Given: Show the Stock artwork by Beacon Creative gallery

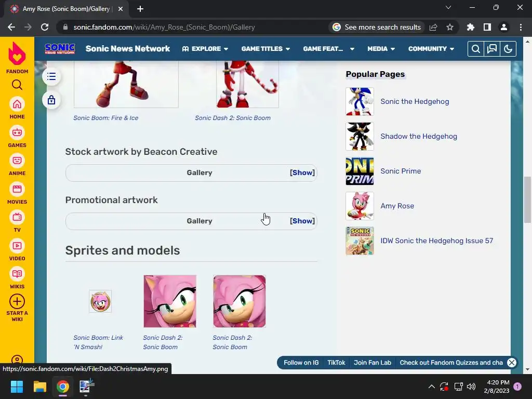Looking at the screenshot, I should point(302,172).
